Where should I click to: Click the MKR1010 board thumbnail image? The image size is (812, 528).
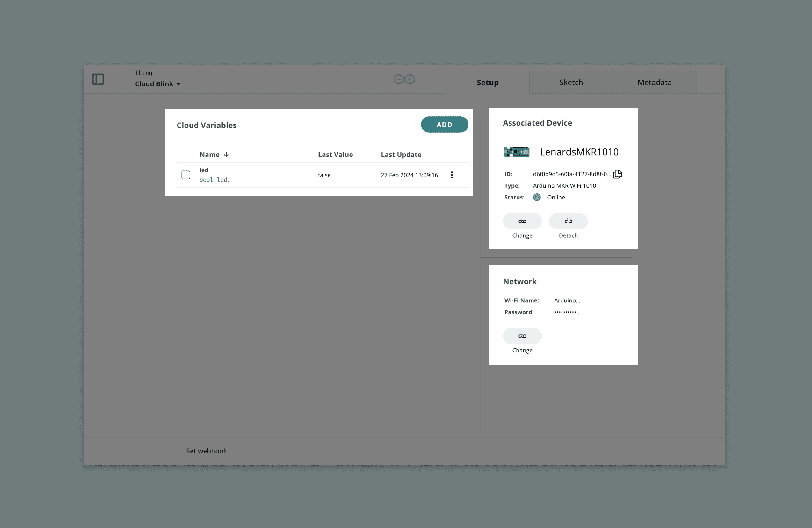coord(517,152)
